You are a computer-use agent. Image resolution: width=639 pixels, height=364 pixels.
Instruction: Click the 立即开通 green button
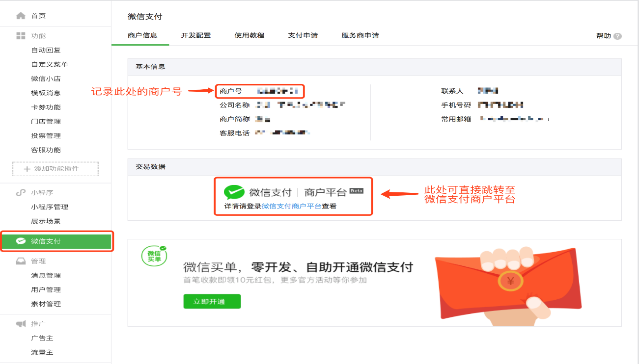click(x=212, y=301)
